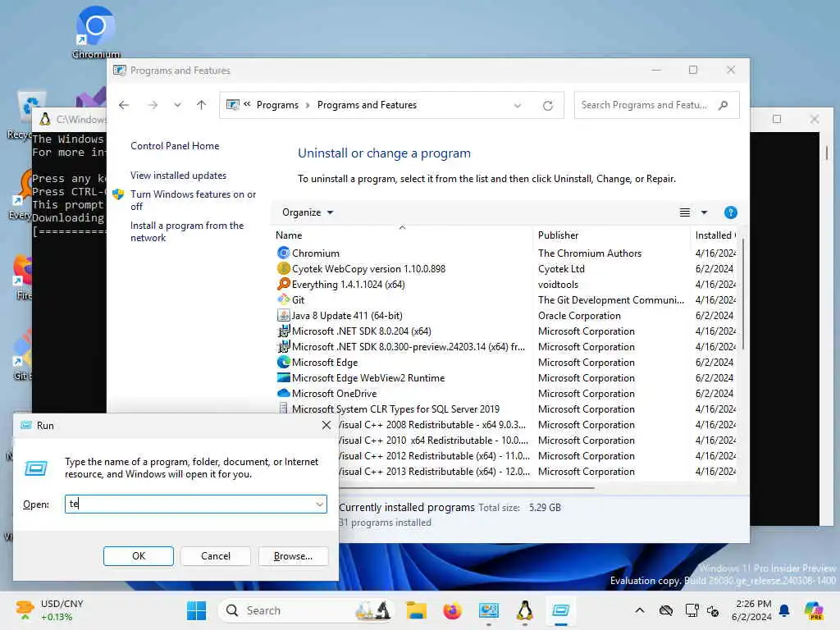
Task: Open USD/CNY widget in taskbar
Action: pos(50,610)
